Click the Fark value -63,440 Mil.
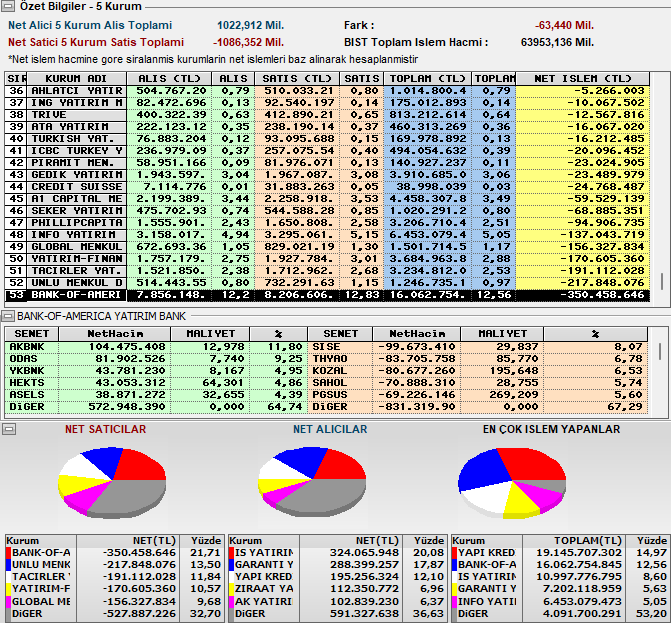The image size is (671, 623). click(x=564, y=25)
